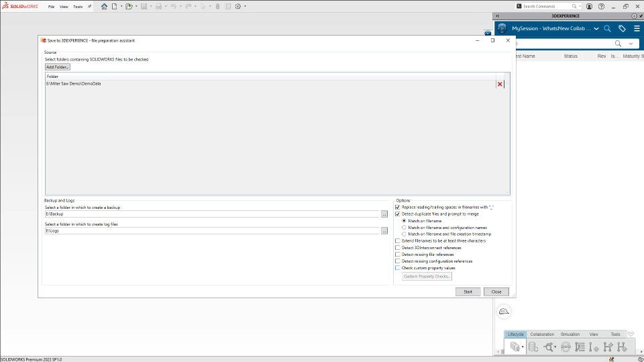Click the Print icon in top toolbar
Screen dimensions: 644x362
[x=158, y=7]
